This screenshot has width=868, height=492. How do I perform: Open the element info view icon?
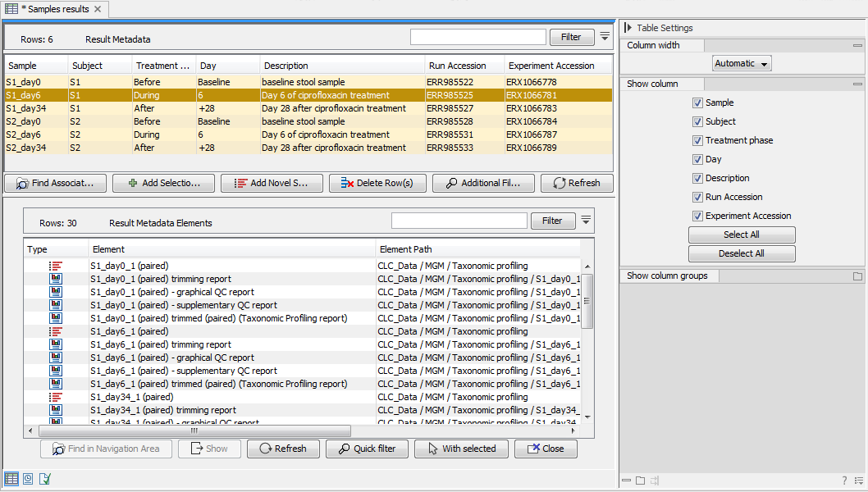tap(43, 478)
